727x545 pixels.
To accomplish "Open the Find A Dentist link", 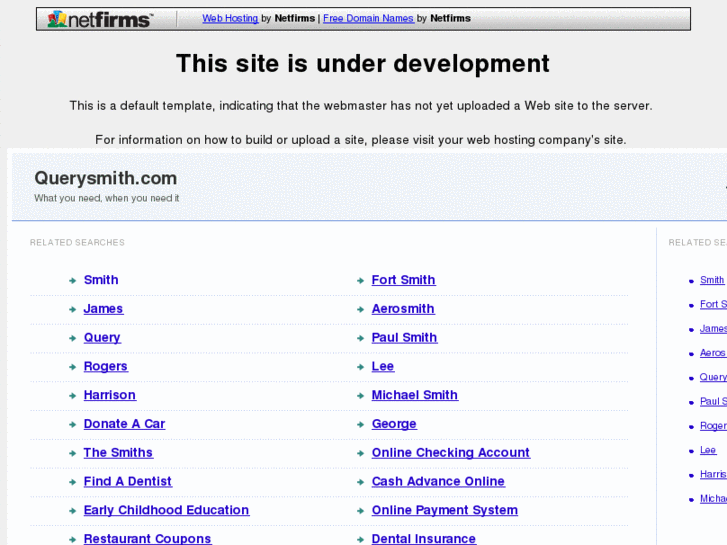I will 128,481.
